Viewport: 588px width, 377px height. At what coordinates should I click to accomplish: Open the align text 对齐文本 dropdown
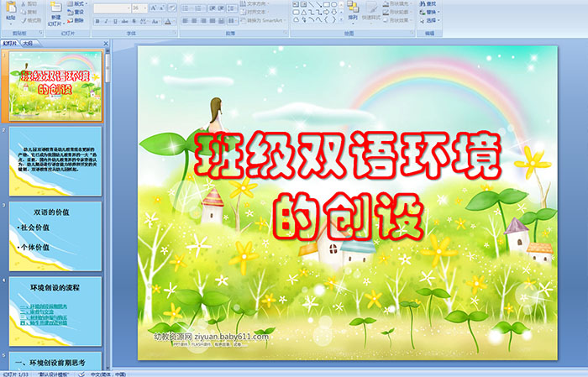(255, 12)
